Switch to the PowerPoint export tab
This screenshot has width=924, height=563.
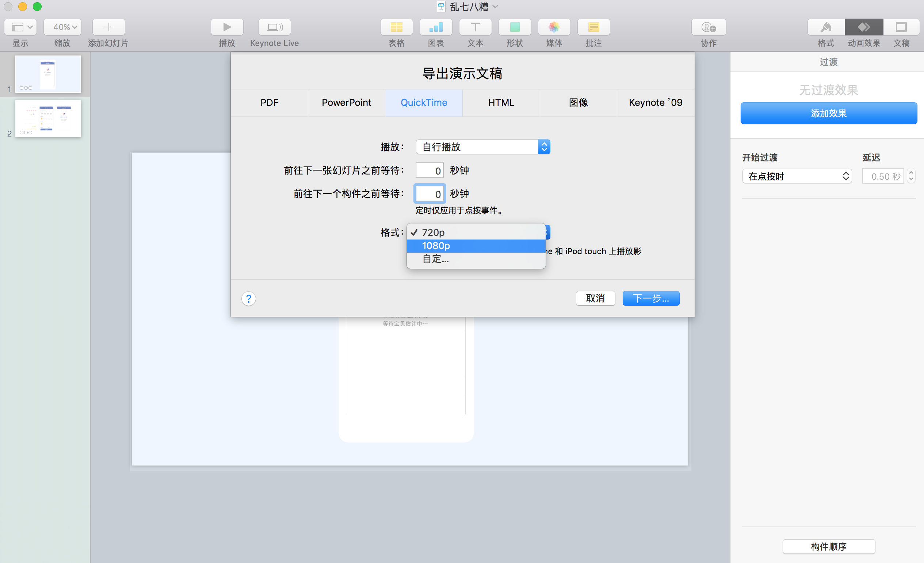coord(347,103)
